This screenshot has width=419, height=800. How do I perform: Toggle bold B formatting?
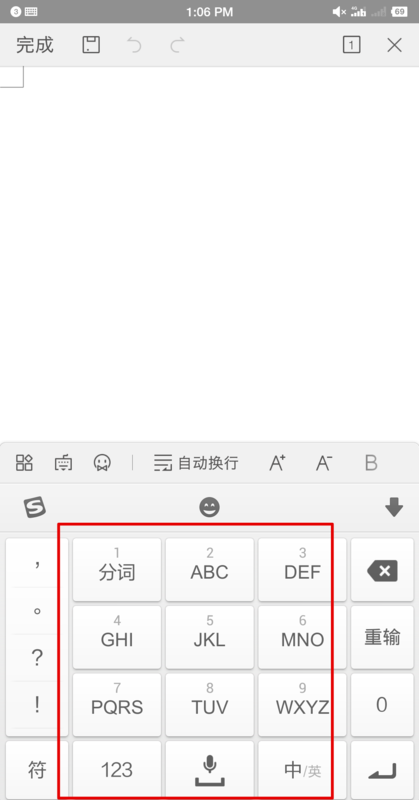coord(371,463)
